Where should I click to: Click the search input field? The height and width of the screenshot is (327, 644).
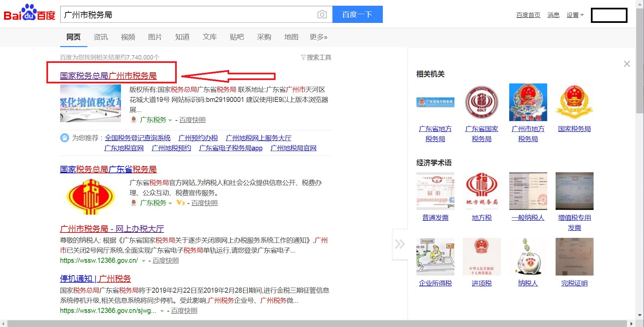[188, 14]
